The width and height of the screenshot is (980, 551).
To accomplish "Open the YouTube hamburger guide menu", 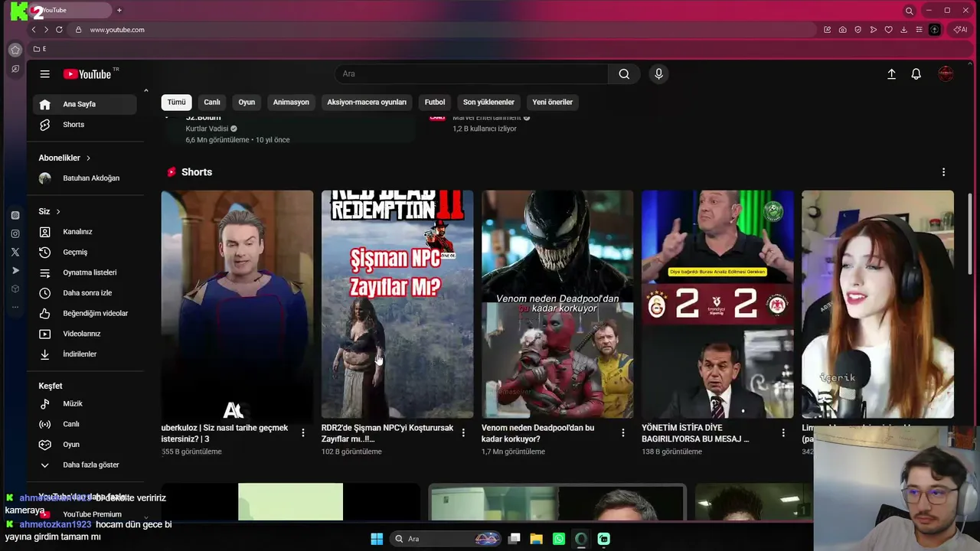I will coord(45,74).
